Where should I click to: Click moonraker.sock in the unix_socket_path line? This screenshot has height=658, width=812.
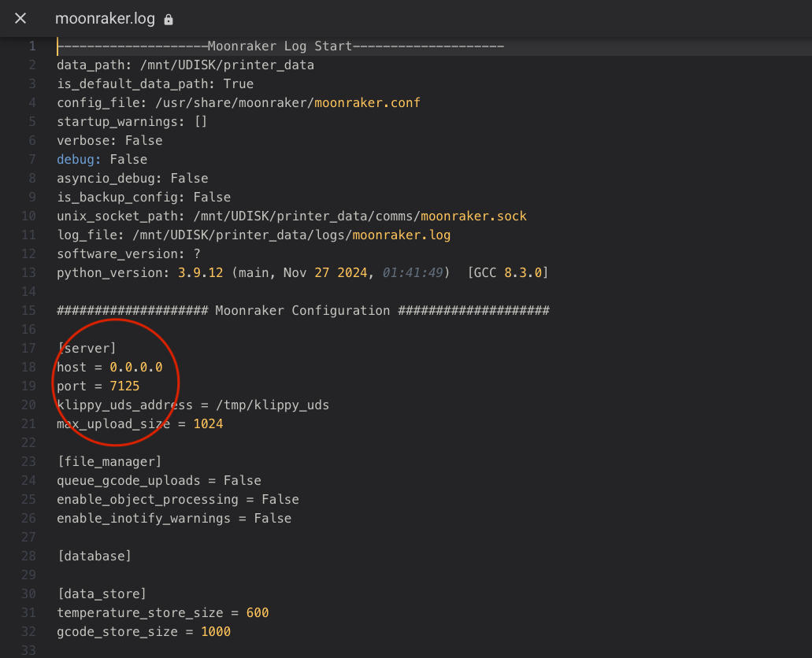pos(473,216)
